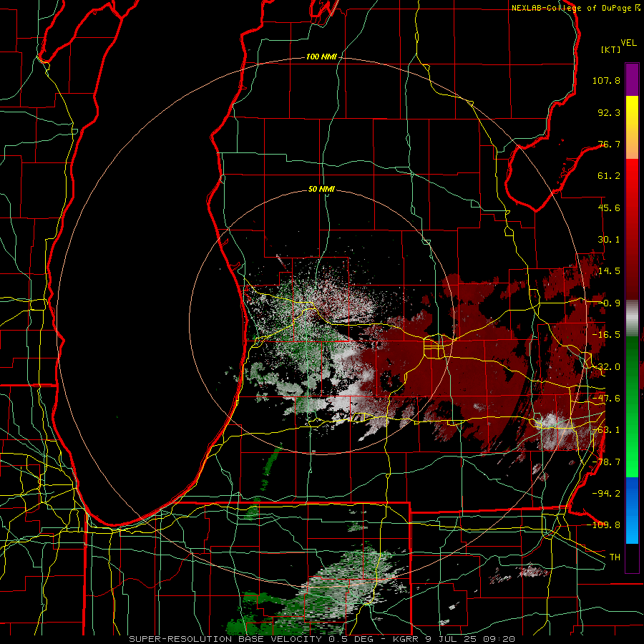Click the -47.6 velocity scale value
This screenshot has width=644, height=644.
pos(606,399)
